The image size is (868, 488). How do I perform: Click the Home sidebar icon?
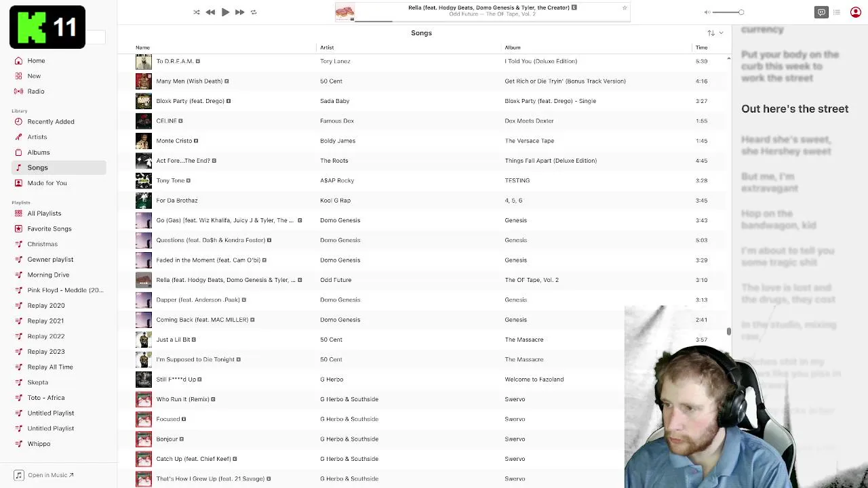tap(18, 60)
